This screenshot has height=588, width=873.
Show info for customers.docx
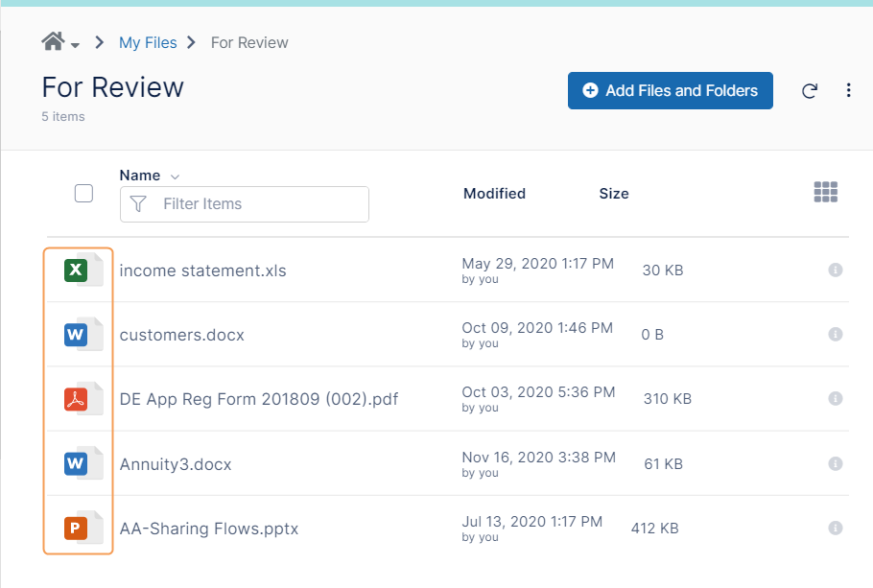(836, 334)
